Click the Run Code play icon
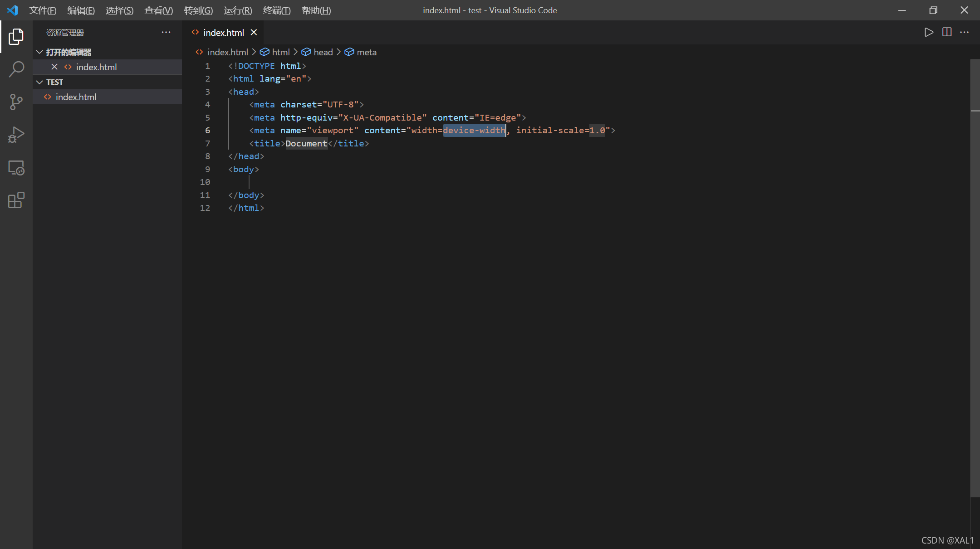980x549 pixels. coord(929,32)
